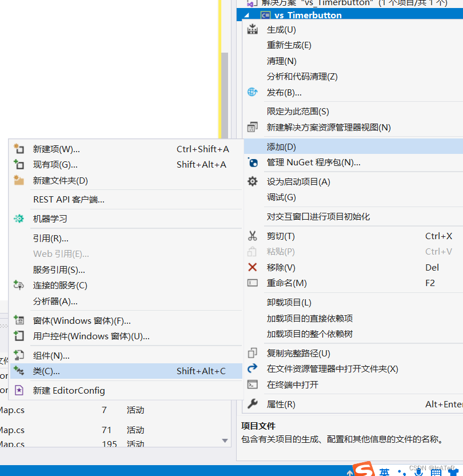Image resolution: width=463 pixels, height=476 pixels.
Task: Click the New Item (新建项) icon
Action: pos(19,149)
